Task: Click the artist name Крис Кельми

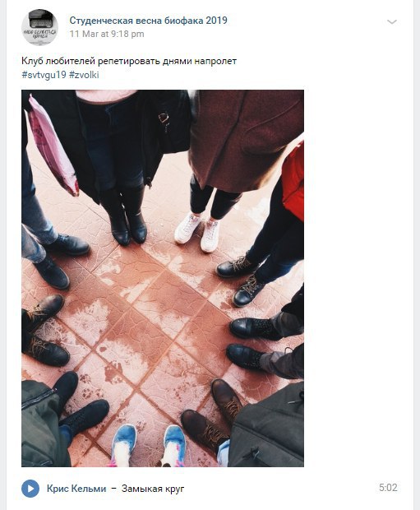Action: click(76, 489)
